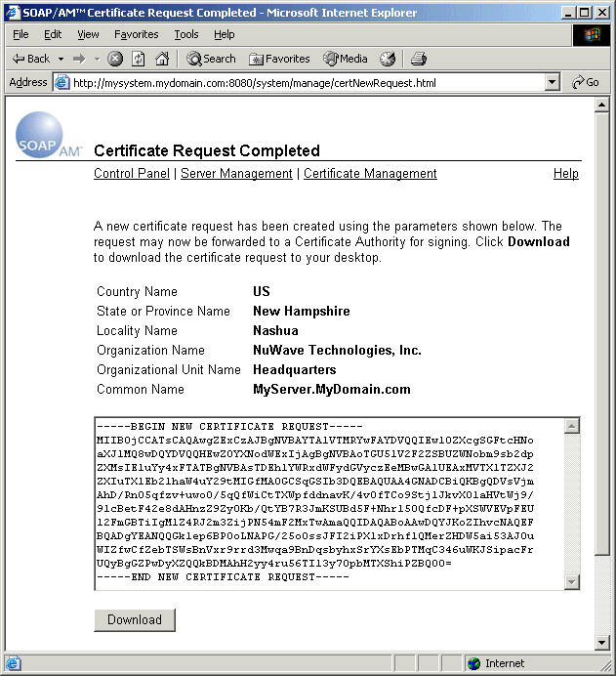Follow the Server Management link
The width and height of the screenshot is (616, 676).
(x=236, y=174)
